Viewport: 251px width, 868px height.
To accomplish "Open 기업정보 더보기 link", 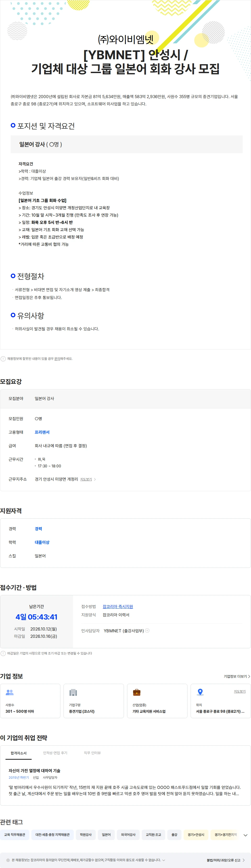I will [237, 676].
